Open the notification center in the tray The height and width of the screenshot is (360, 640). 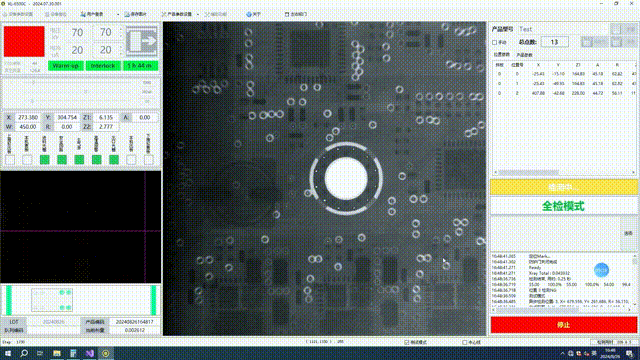629,354
